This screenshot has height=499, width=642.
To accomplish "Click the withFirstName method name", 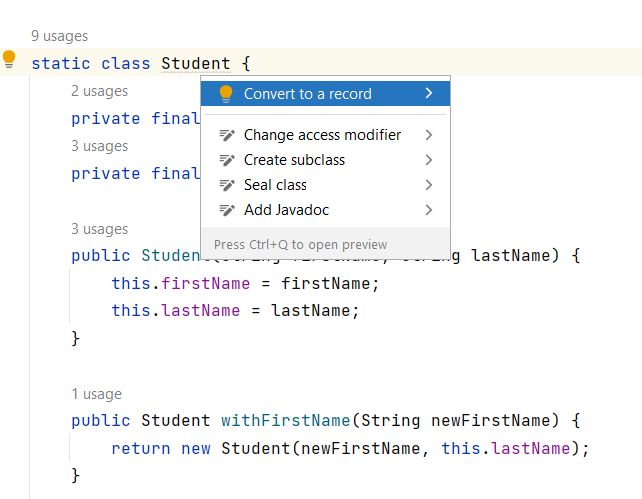I will [284, 420].
